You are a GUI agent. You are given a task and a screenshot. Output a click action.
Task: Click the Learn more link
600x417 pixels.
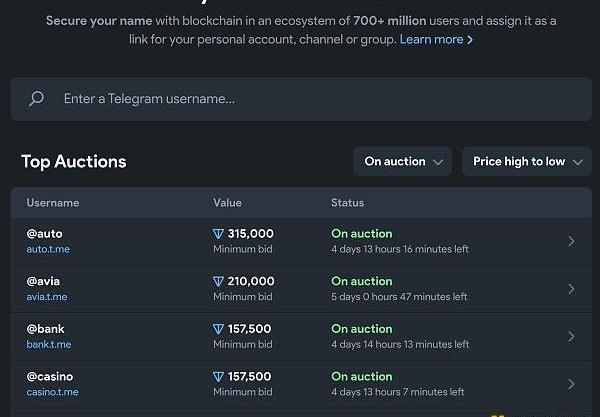pyautogui.click(x=436, y=39)
